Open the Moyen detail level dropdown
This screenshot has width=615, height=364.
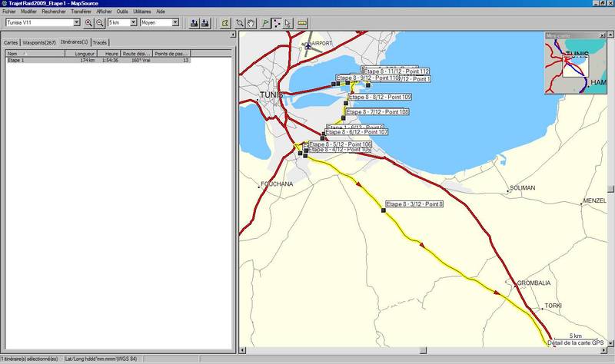pyautogui.click(x=175, y=23)
